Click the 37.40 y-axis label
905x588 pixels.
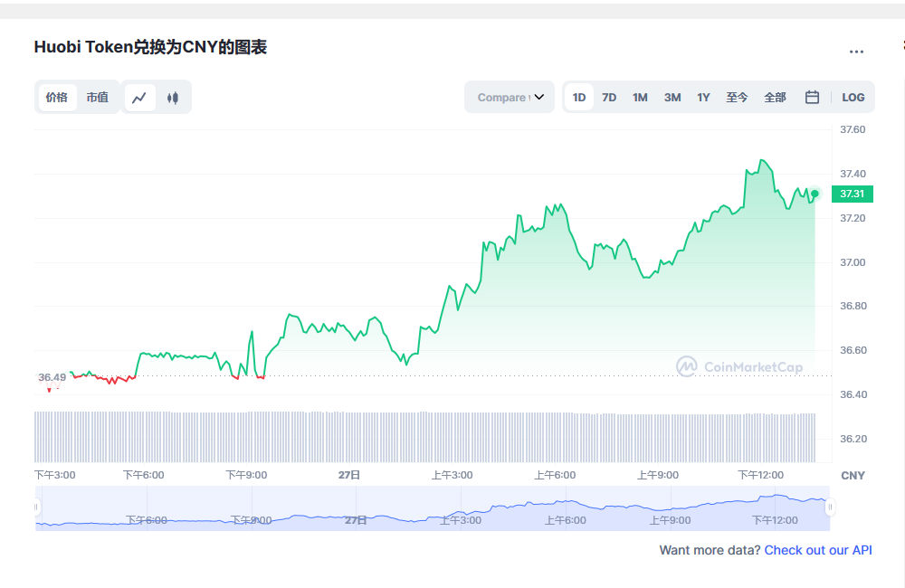pos(853,174)
